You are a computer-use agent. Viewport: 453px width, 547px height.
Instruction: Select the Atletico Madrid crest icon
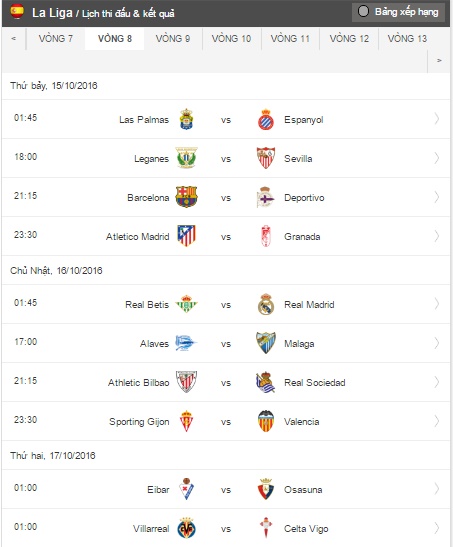coord(187,236)
